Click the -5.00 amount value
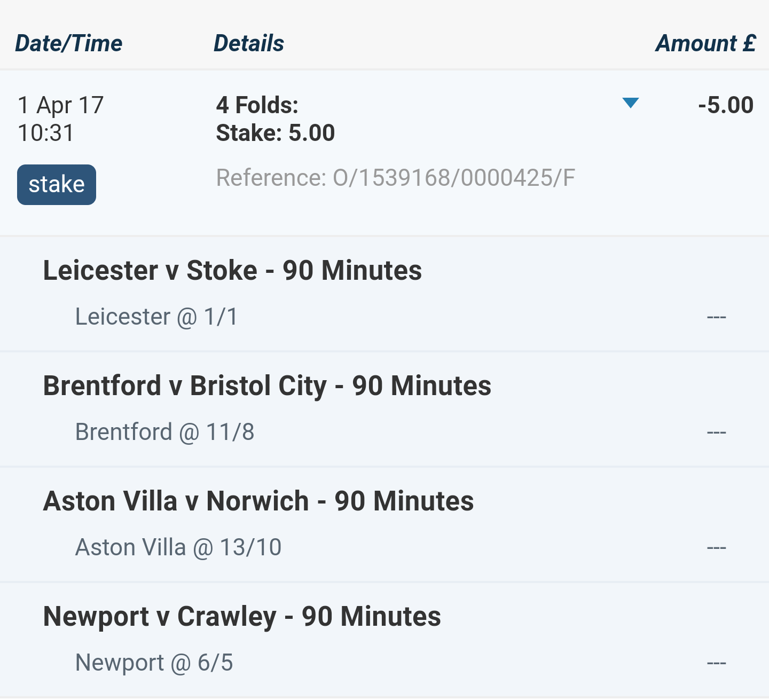This screenshot has height=700, width=769. 726,105
